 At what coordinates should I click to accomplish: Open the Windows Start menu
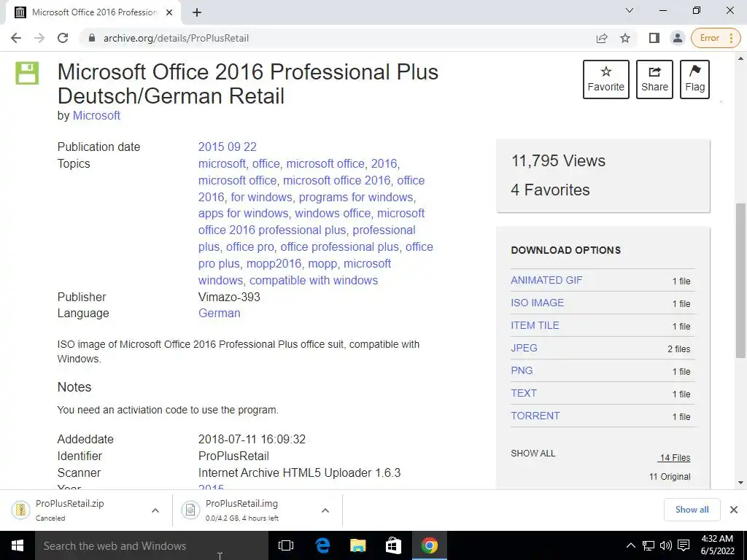pos(18,545)
